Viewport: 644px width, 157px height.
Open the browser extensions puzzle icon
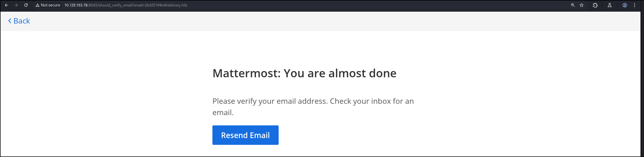[x=595, y=5]
